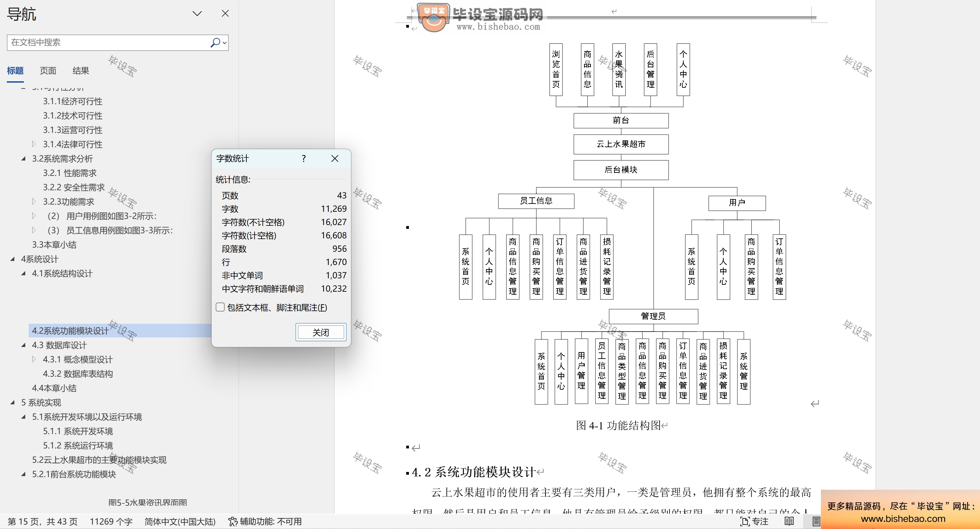Click the 关闭 button in dialog

click(321, 332)
